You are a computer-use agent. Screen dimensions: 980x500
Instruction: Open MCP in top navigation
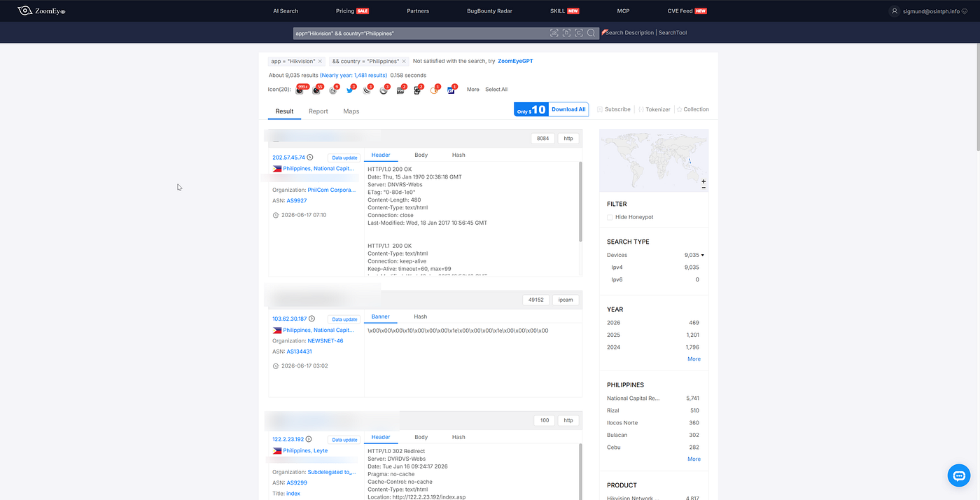623,11
